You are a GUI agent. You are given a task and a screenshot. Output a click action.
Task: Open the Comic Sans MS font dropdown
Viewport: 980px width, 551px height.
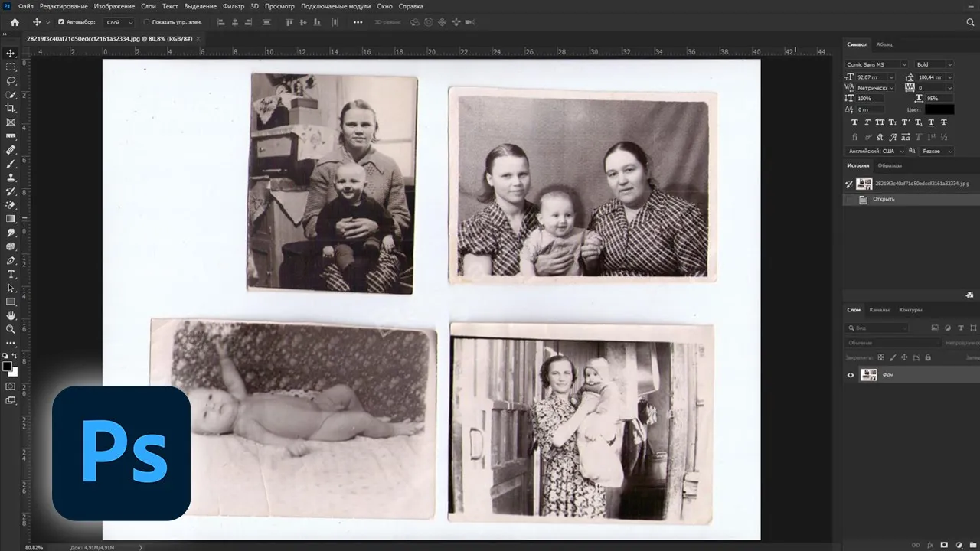pyautogui.click(x=876, y=64)
